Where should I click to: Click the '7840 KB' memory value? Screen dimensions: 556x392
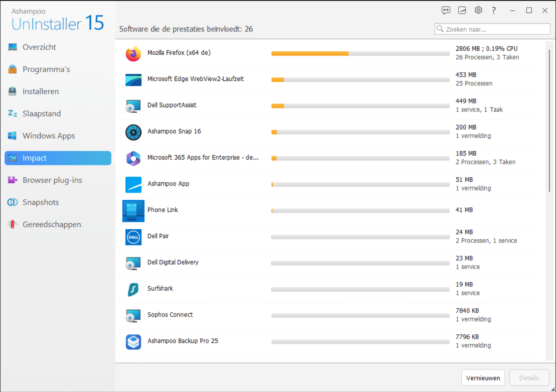coord(467,311)
